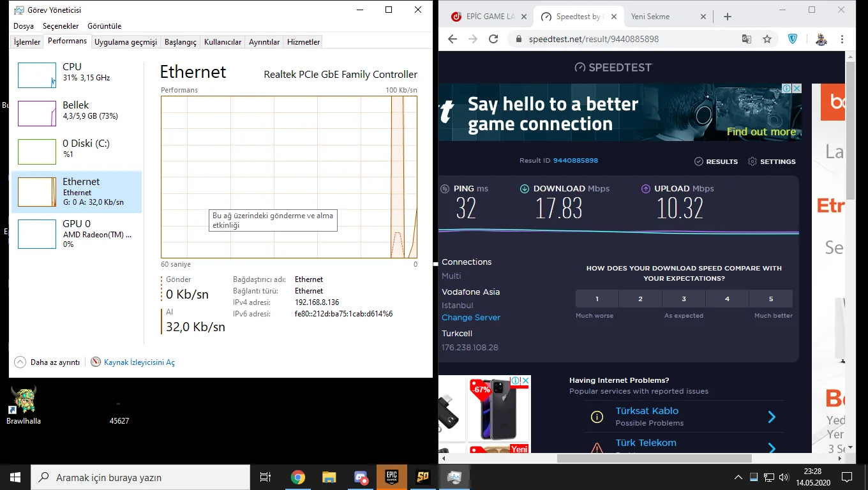Rate download speed as 1 Much worse
The image size is (868, 490).
tap(597, 299)
